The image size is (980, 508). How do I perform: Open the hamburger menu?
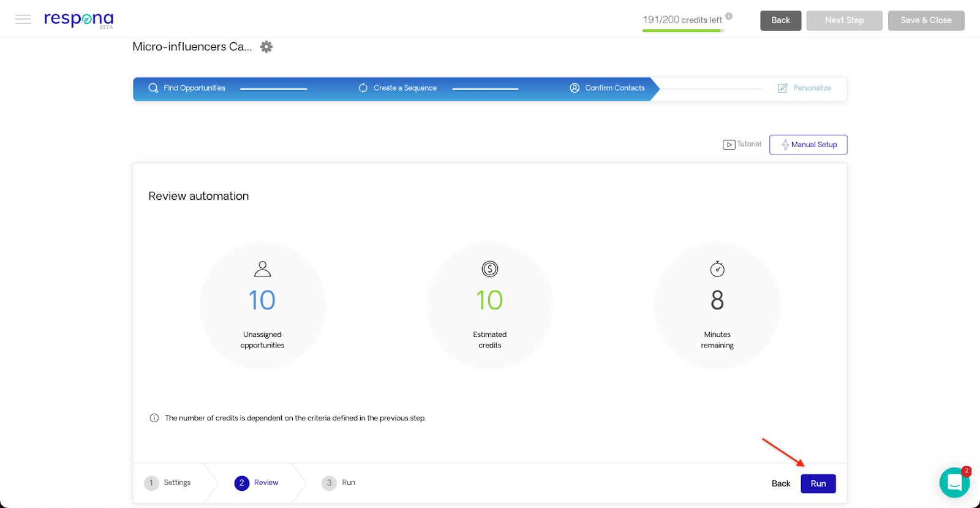pos(23,20)
